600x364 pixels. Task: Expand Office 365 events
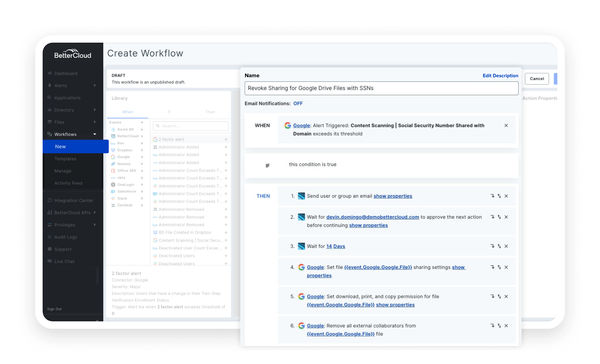pos(142,171)
